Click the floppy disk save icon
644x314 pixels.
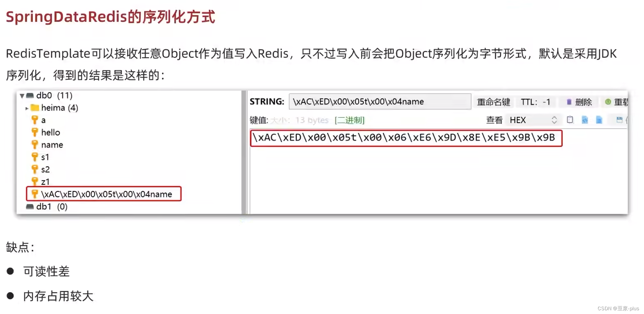click(619, 120)
